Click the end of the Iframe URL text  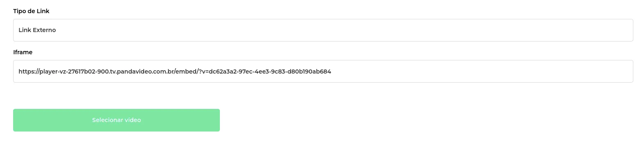(x=331, y=72)
